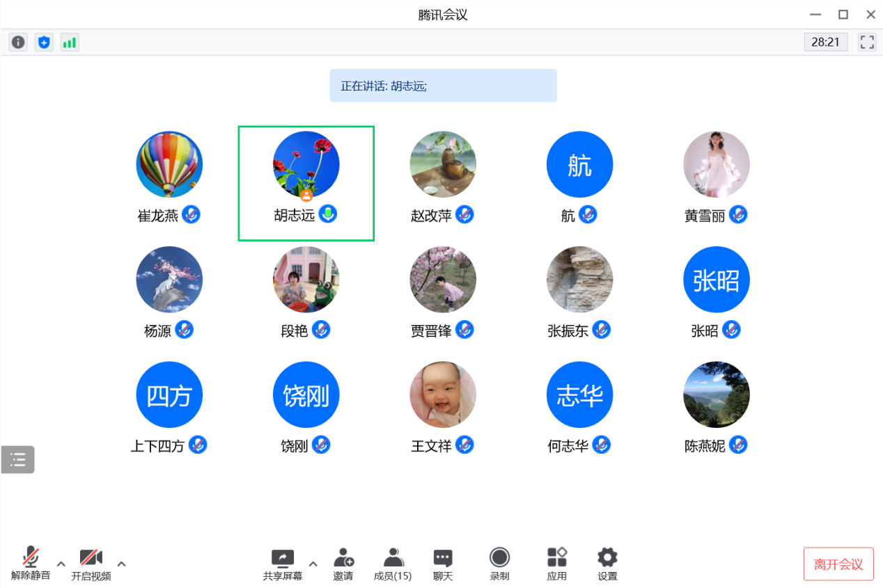Open the Invite icon
This screenshot has height=588, width=883.
343,564
